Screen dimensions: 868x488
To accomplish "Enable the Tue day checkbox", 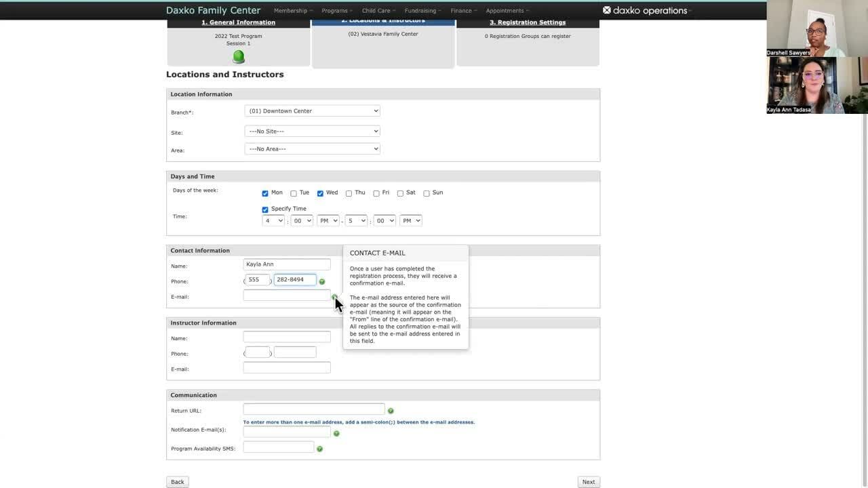I will [294, 193].
